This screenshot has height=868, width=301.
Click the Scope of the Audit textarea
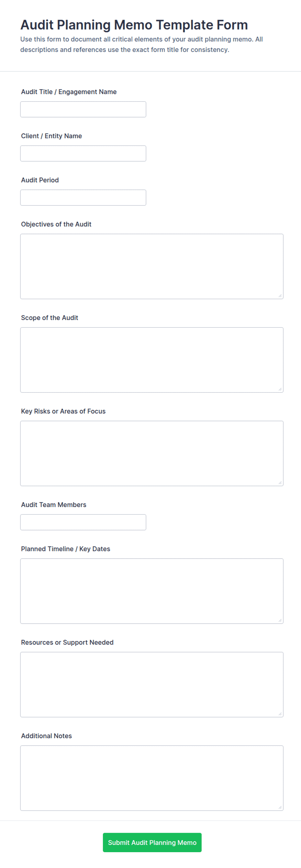[x=152, y=360]
